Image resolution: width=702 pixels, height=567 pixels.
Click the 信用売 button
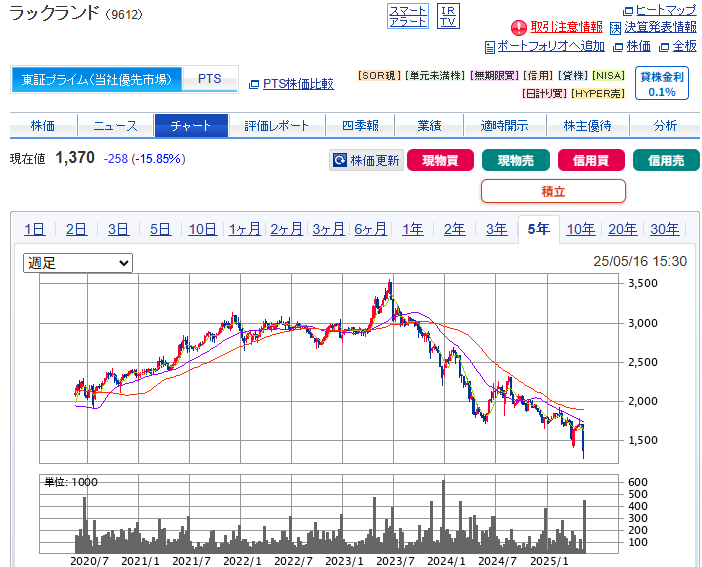[666, 160]
